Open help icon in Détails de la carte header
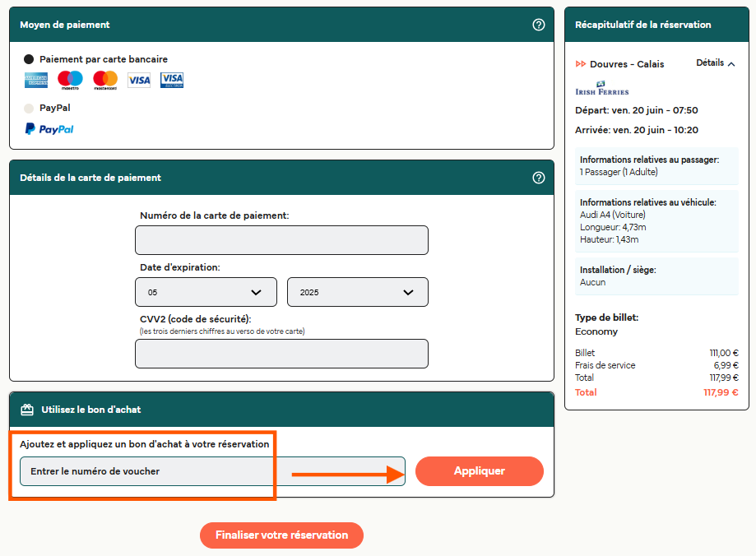756x556 pixels. [539, 178]
